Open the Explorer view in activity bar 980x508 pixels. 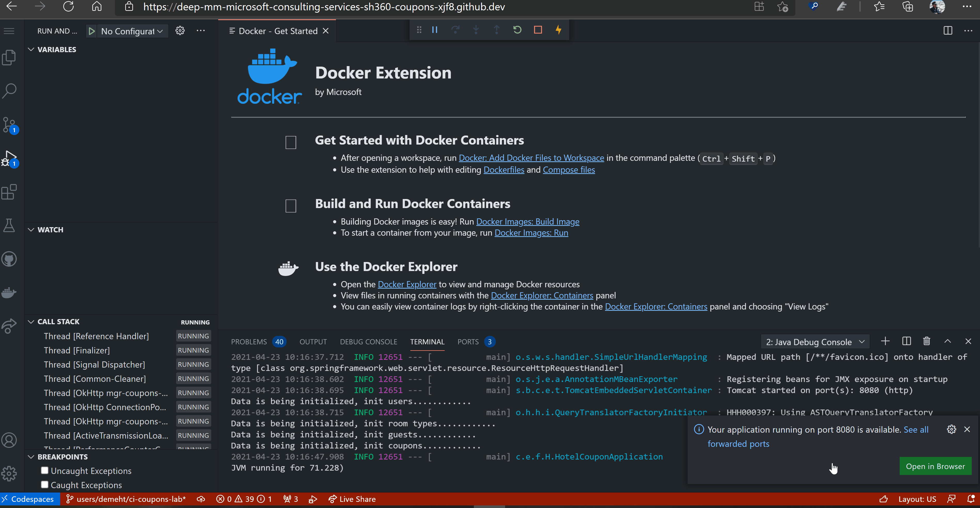9,58
